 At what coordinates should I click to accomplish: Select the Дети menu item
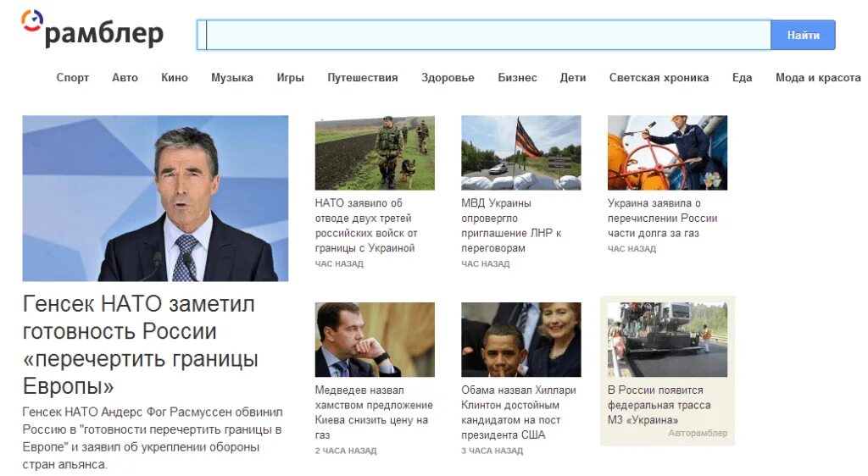(x=573, y=77)
